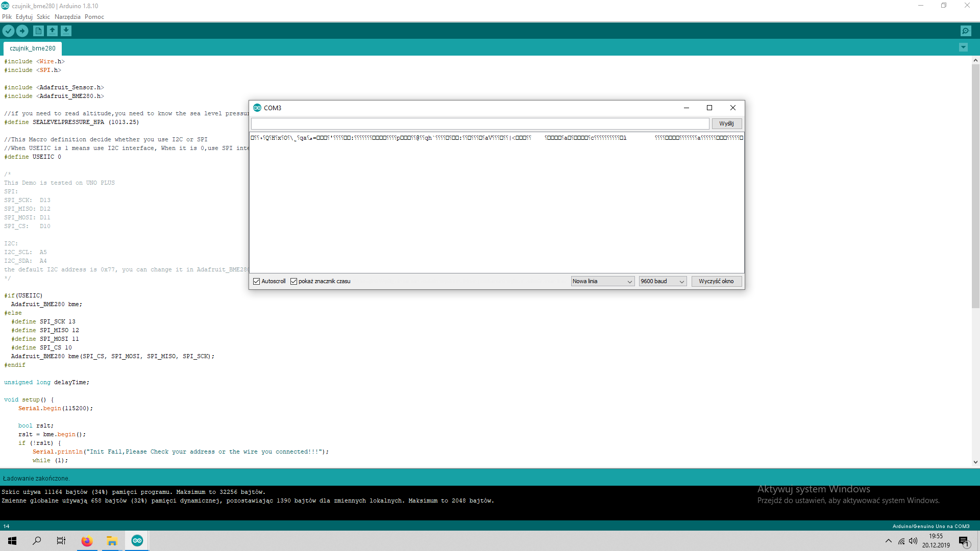Open the Pomoc menu
Viewport: 980px width, 551px height.
[94, 17]
